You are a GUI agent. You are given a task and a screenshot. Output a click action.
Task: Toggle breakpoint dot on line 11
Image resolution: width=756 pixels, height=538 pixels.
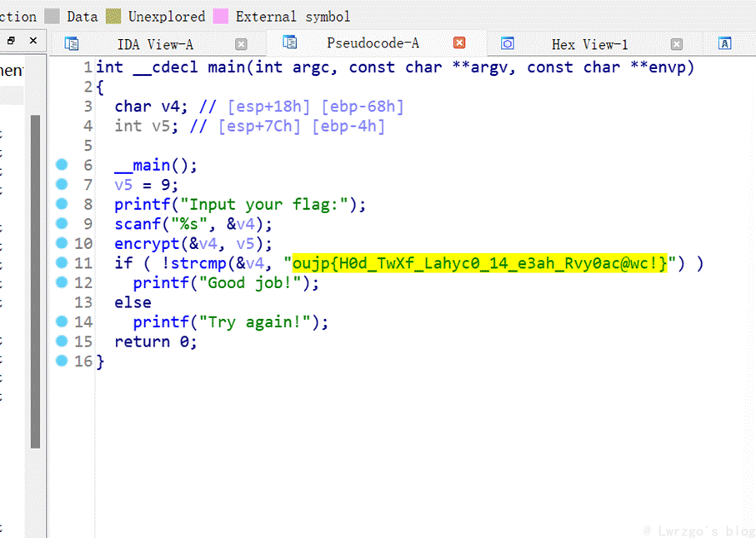pyautogui.click(x=62, y=262)
